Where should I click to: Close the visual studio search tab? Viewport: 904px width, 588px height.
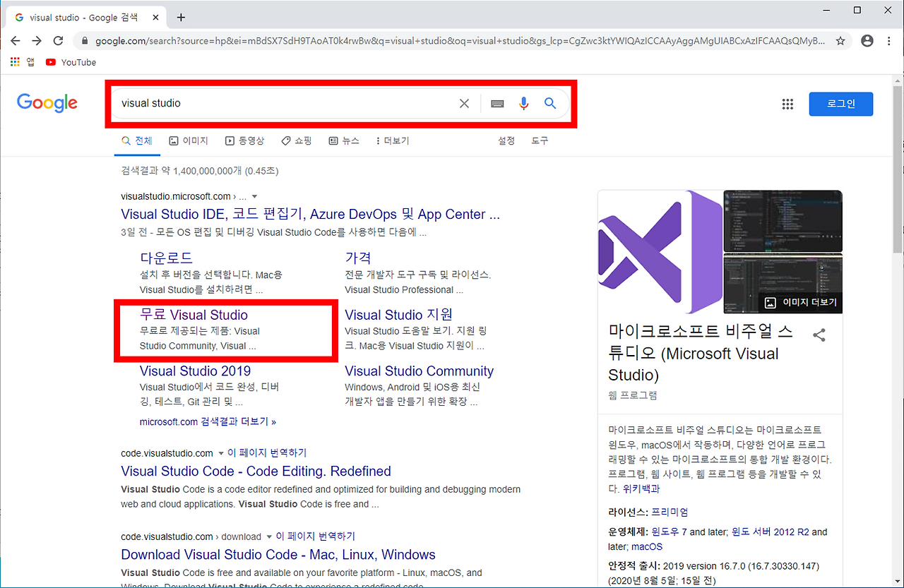[x=156, y=17]
